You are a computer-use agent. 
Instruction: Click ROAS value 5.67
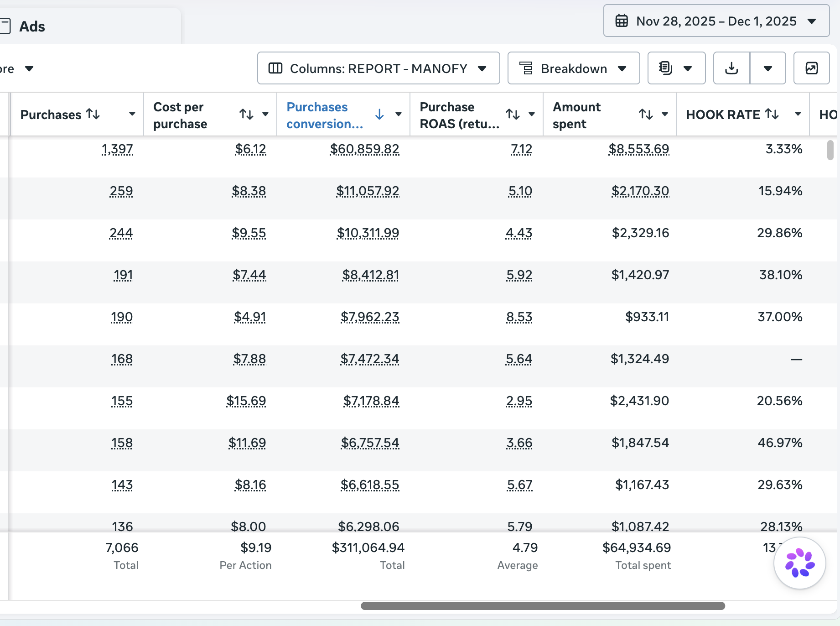pyautogui.click(x=520, y=485)
